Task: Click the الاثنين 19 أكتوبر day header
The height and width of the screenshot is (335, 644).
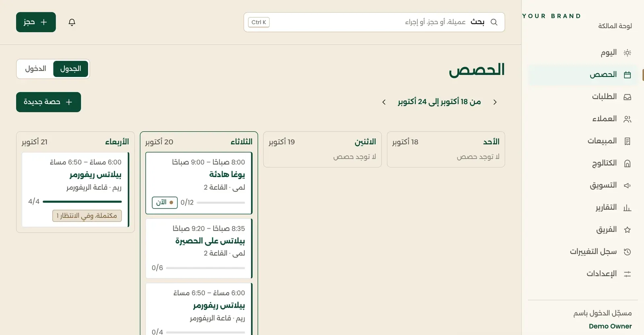Action: point(322,142)
